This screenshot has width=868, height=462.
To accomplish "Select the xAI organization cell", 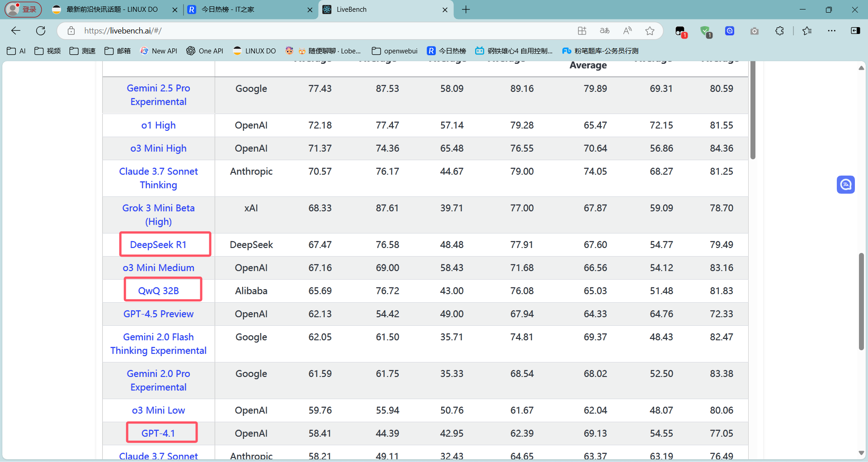I will coord(251,208).
